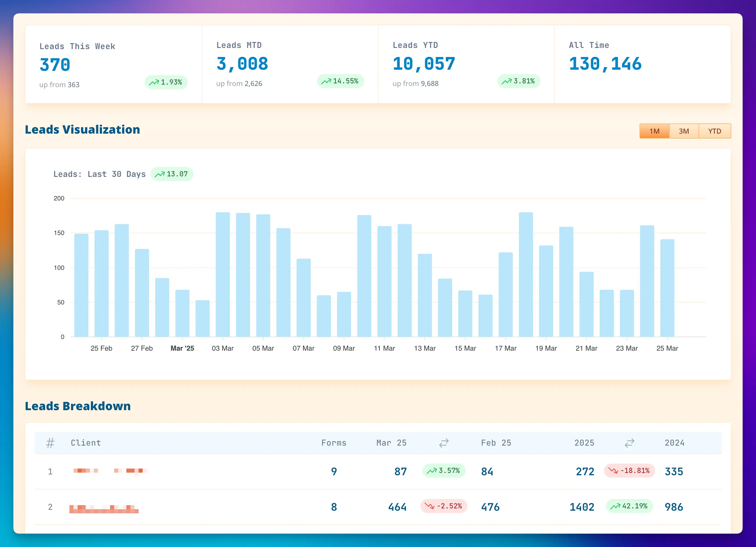
Task: Click the Leads Visualization heading
Action: 82,129
